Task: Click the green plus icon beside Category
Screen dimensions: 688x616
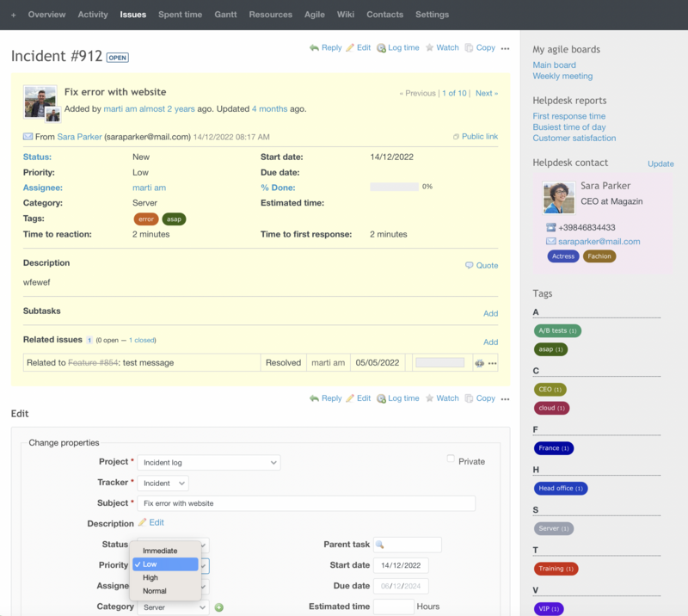Action: (219, 607)
